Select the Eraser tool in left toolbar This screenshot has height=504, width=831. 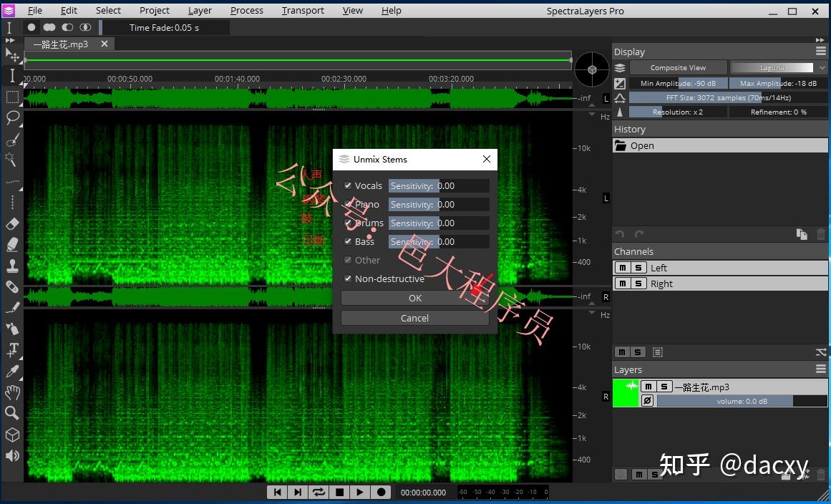(x=11, y=224)
